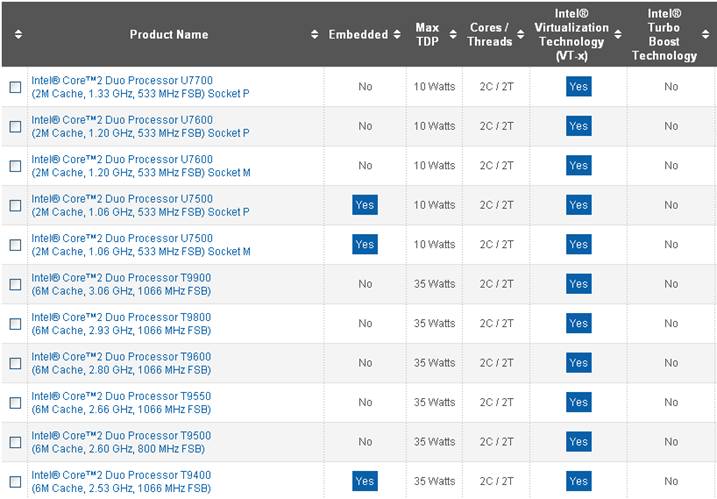Sort using arrows beside Turbo Boost header
Screen dimensions: 717x499
706,34
